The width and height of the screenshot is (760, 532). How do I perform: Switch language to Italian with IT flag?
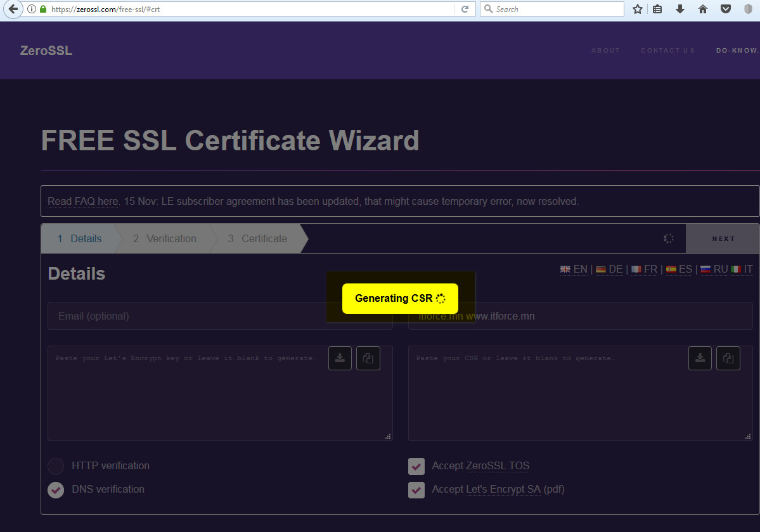click(742, 269)
